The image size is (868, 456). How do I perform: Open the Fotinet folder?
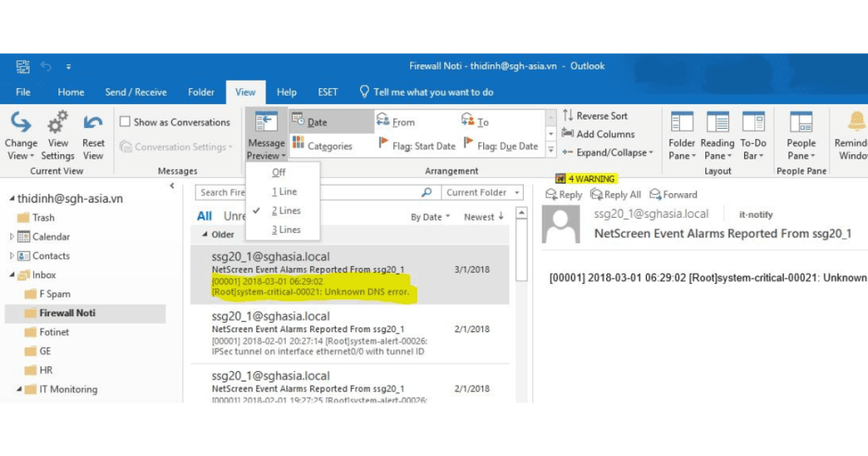click(x=53, y=332)
